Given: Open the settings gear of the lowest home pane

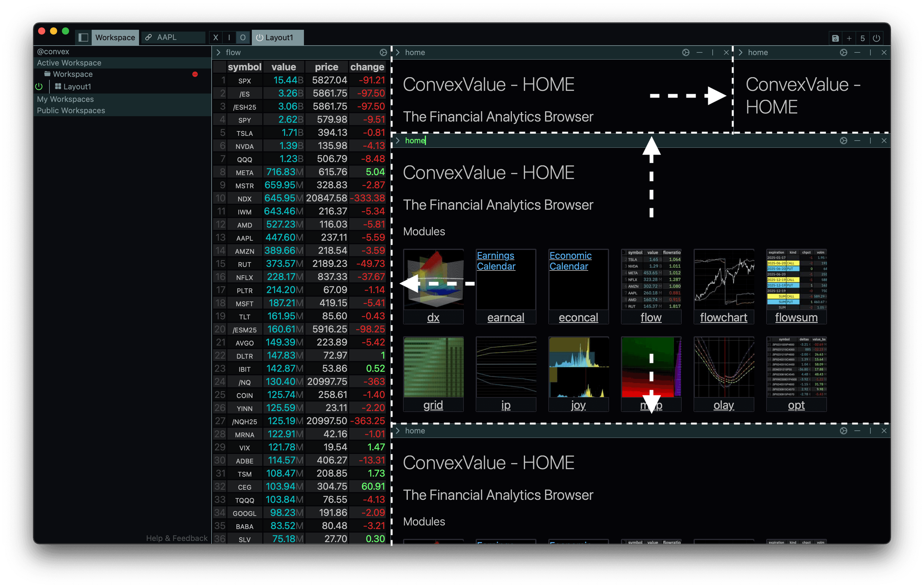Looking at the screenshot, I should click(843, 430).
